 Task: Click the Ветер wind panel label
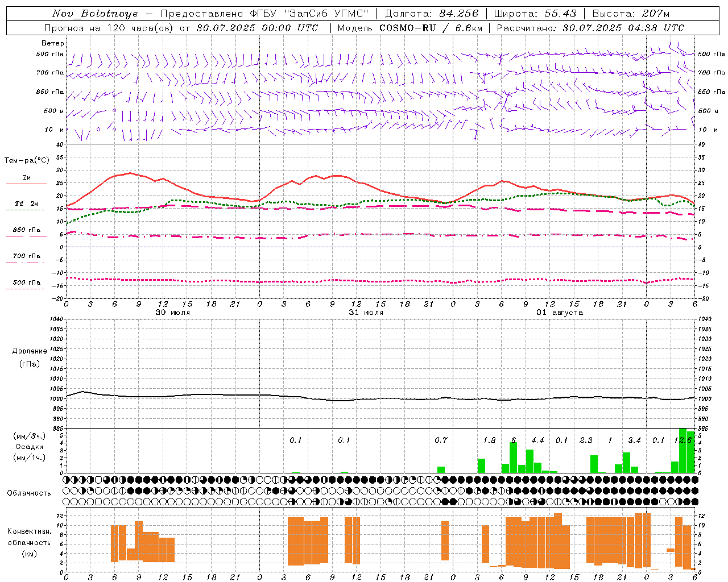[x=53, y=43]
